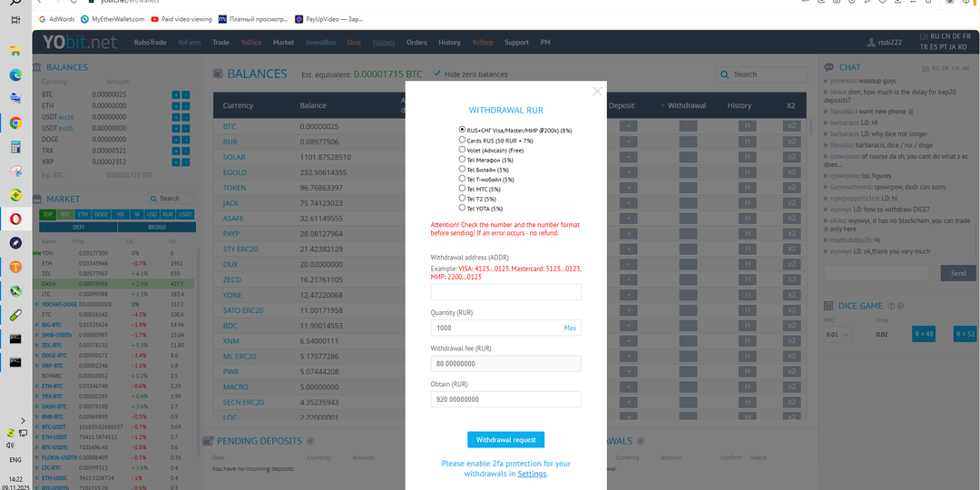Open the Wallets menu item
980x490 pixels.
[x=384, y=43]
